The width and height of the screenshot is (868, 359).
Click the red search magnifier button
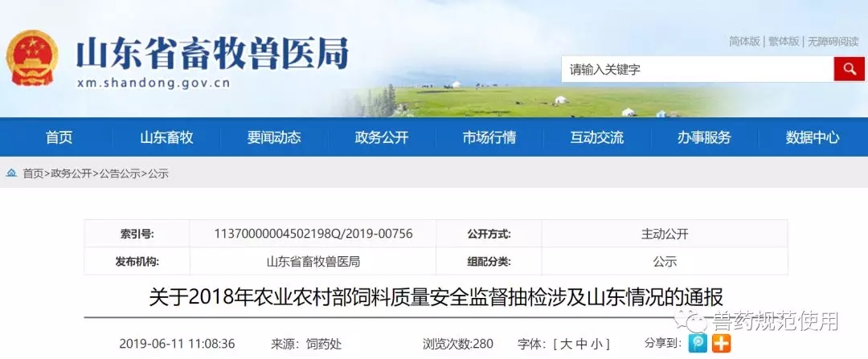tap(849, 70)
